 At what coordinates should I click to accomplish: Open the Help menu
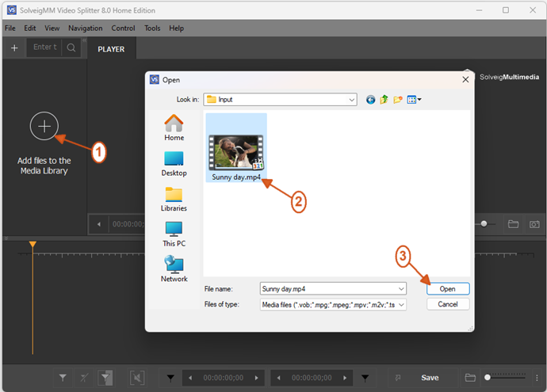(177, 29)
